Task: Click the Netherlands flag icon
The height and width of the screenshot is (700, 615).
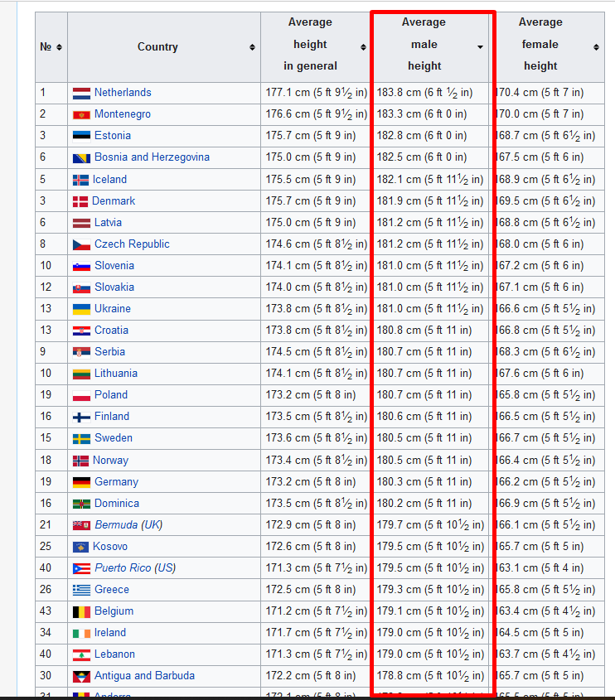Action: point(81,94)
